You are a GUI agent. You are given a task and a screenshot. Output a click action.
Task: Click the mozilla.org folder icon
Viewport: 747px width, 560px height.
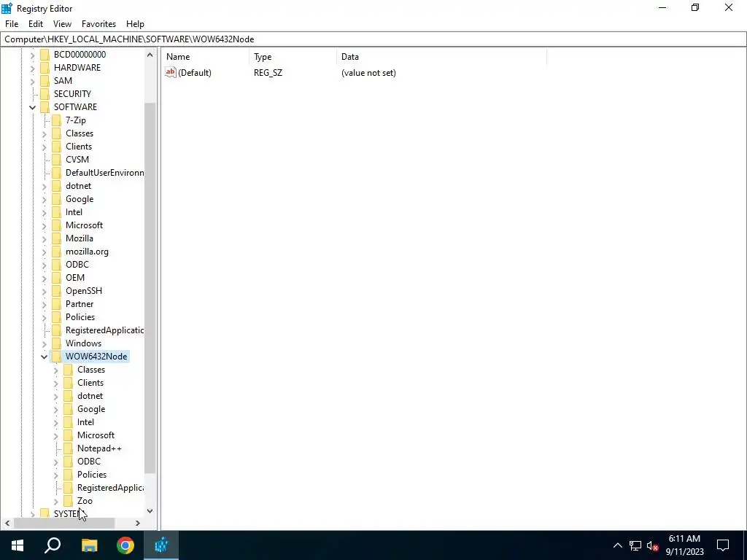57,252
